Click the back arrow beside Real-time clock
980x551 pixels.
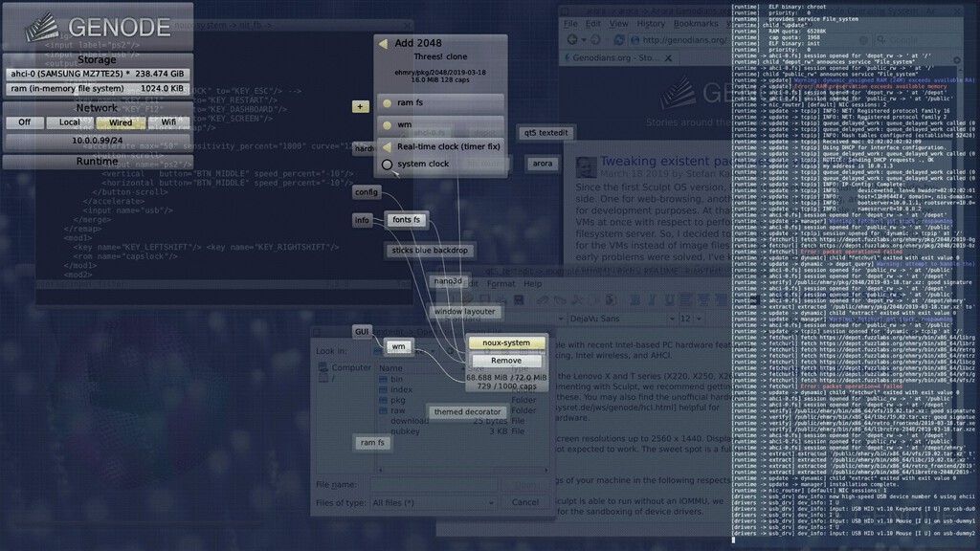click(x=387, y=146)
